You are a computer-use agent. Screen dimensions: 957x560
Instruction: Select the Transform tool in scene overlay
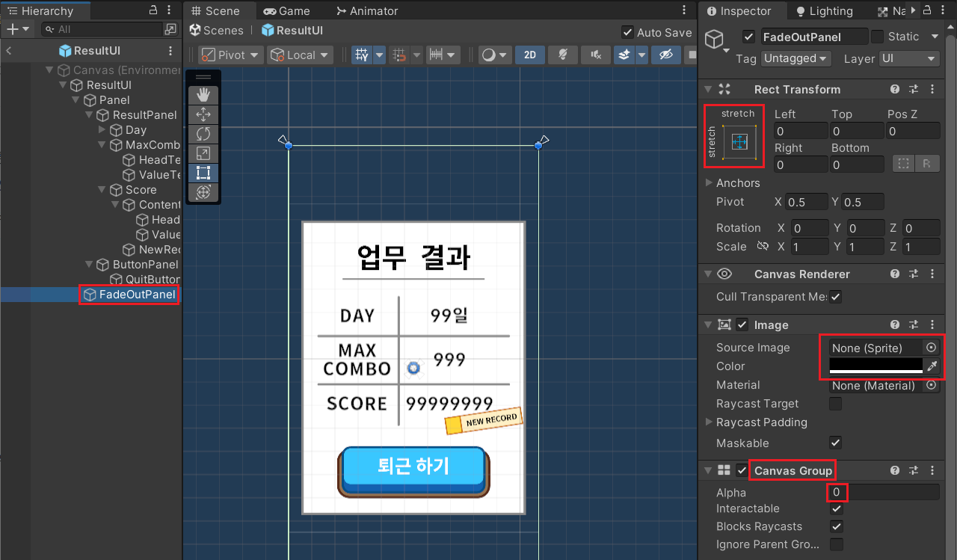pyautogui.click(x=203, y=192)
